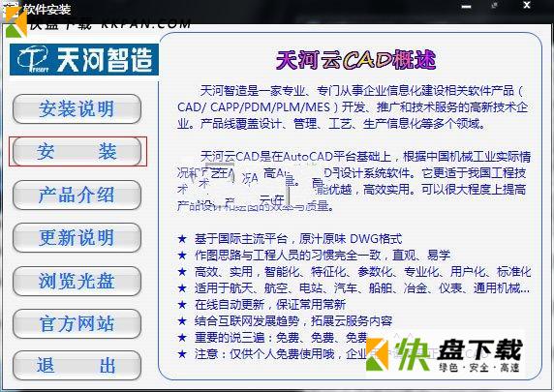Viewport: 554px width, 392px height.
Task: Click the 天河云CAD概述 heading
Action: pos(355,59)
